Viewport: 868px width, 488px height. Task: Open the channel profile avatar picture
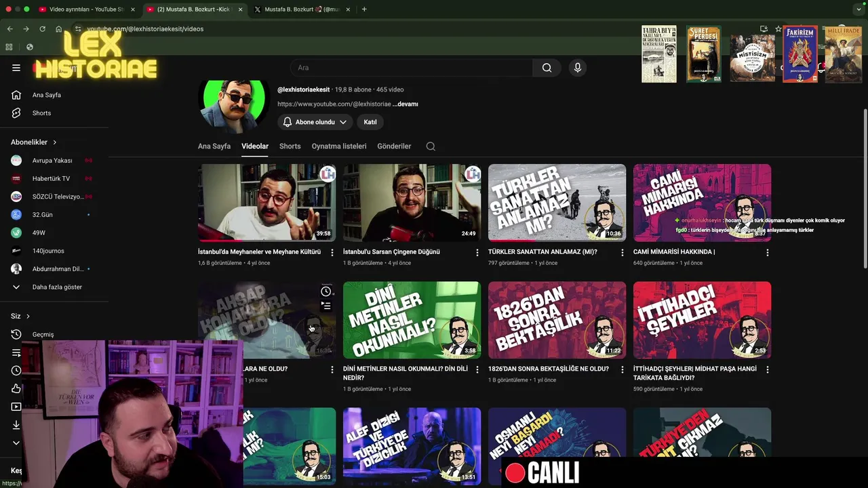pos(234,105)
